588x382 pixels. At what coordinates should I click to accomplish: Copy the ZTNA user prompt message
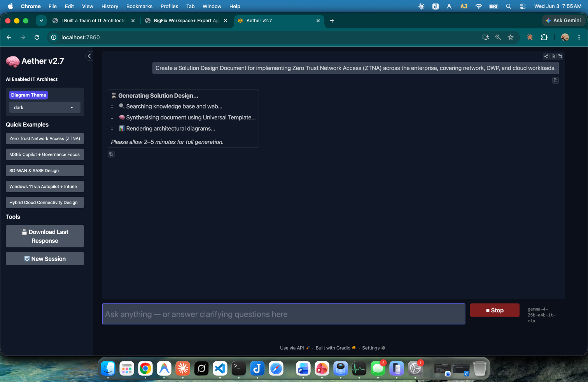tap(555, 80)
